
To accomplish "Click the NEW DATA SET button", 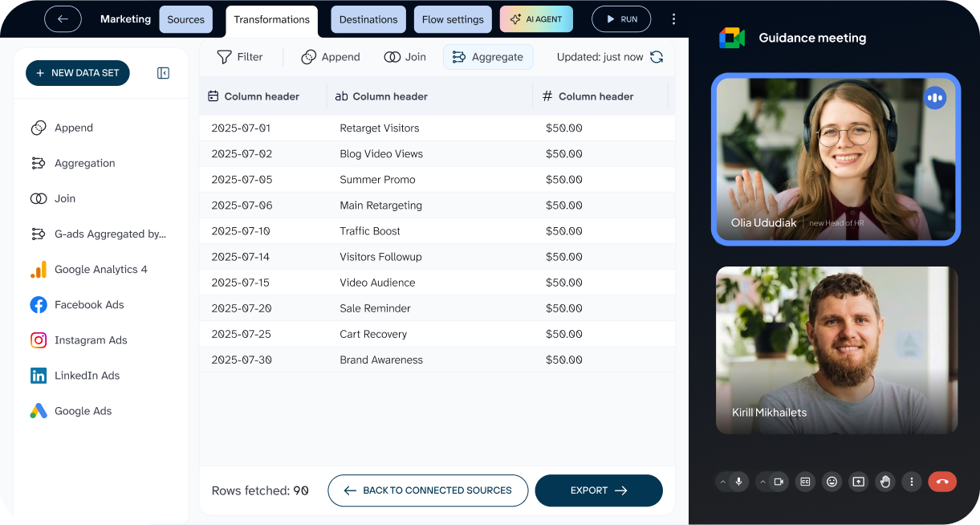I will 77,73.
